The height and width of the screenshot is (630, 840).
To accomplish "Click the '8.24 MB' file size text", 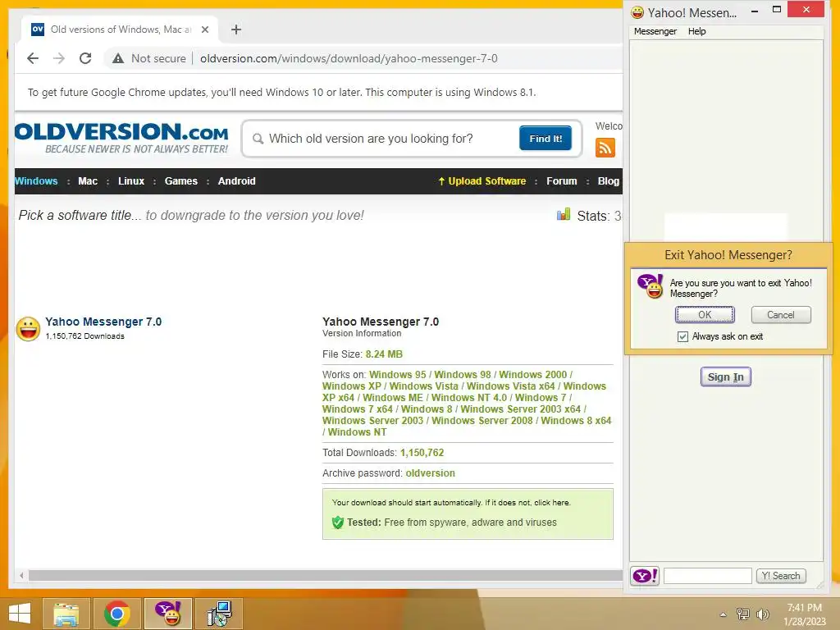I will pos(384,354).
